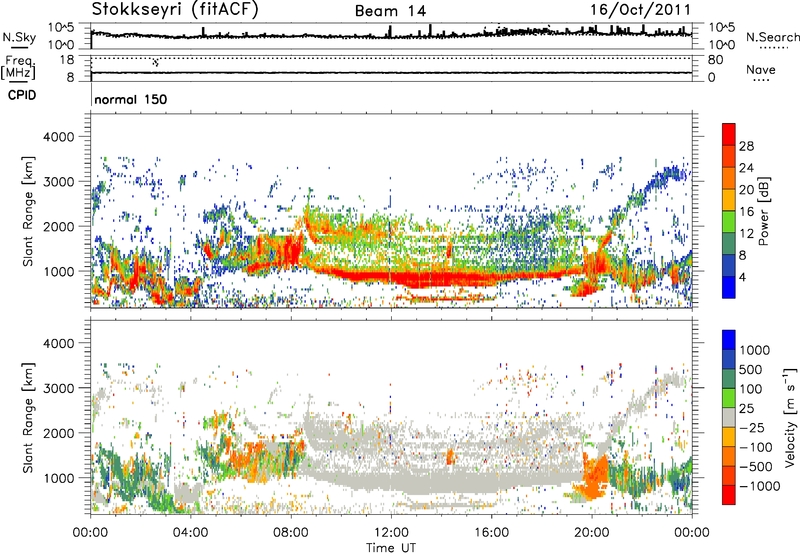Click 'Slant Range [km]' label of power panel
The width and height of the screenshot is (800, 554).
click(x=28, y=211)
